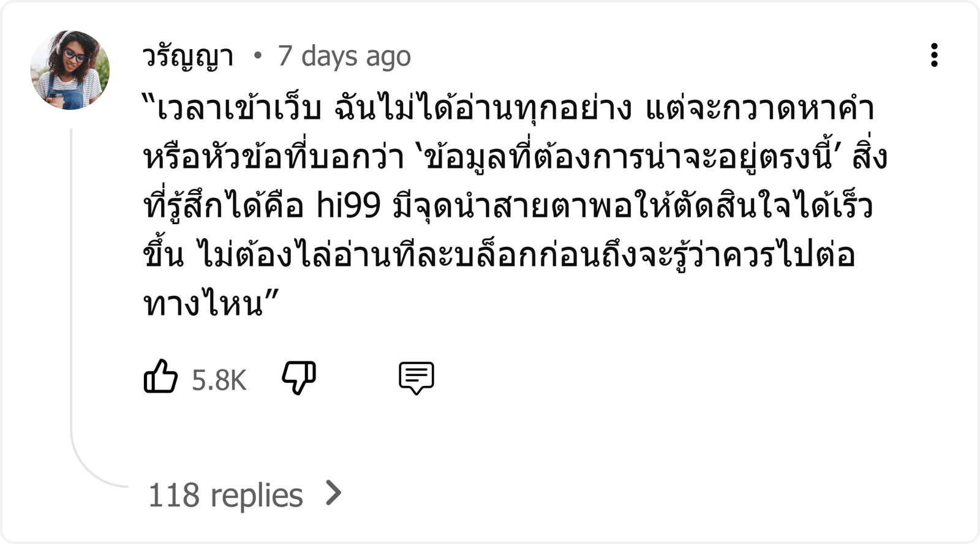This screenshot has width=980, height=544.
Task: Reply using the speech bubble icon
Action: tap(417, 377)
